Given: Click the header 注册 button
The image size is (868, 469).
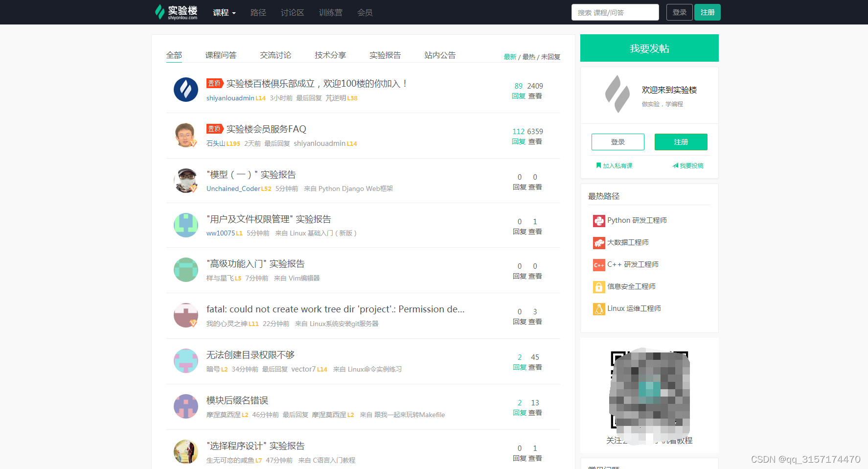Looking at the screenshot, I should click(708, 12).
